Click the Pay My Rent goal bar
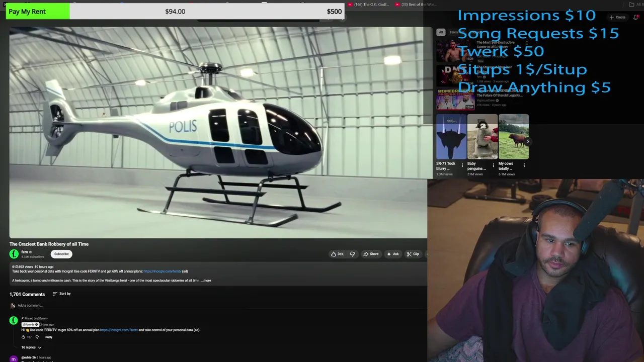Image resolution: width=644 pixels, height=362 pixels. [175, 11]
